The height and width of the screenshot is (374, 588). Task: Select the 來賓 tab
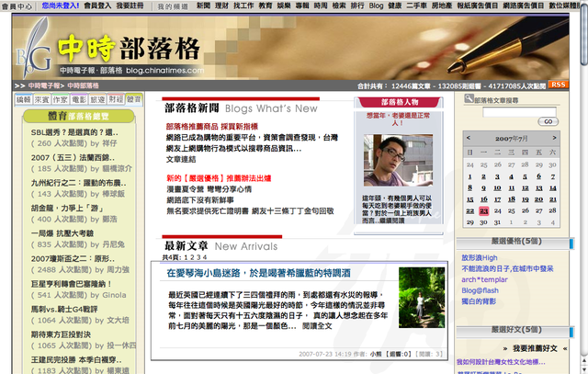(42, 99)
